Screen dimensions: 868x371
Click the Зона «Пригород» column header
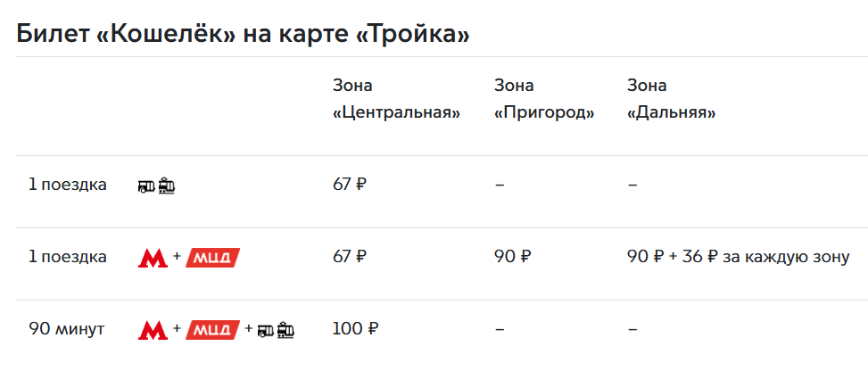coord(544,100)
